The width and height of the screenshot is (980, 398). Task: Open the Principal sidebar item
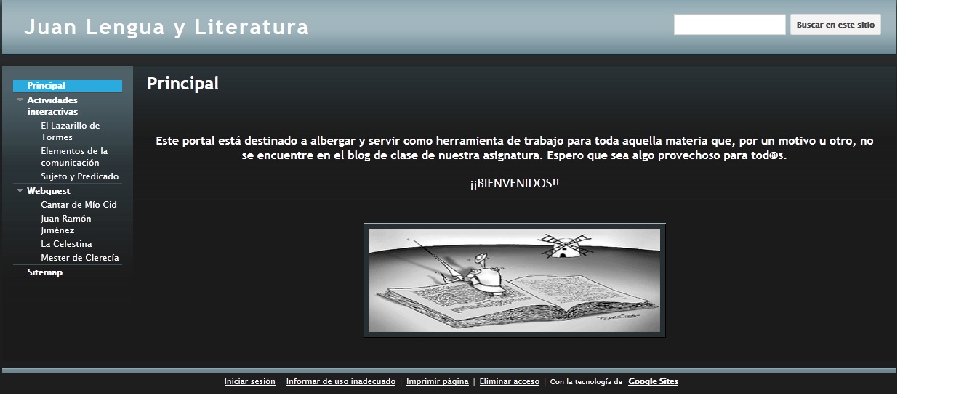[68, 86]
